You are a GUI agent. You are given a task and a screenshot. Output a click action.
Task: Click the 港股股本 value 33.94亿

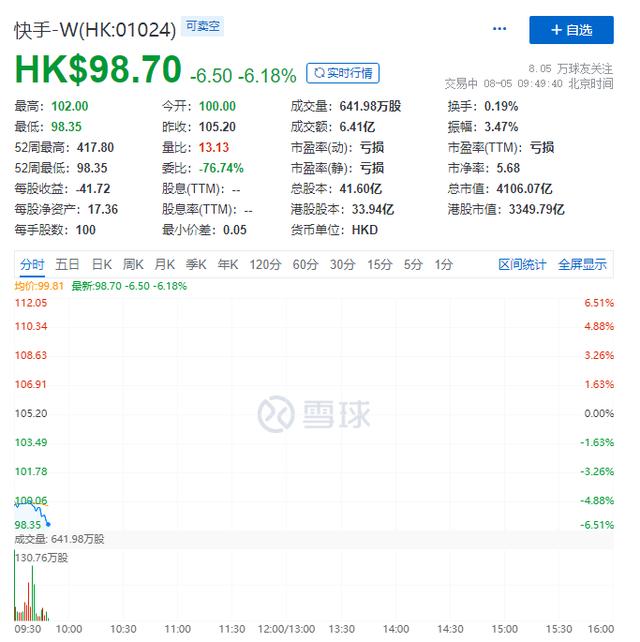[x=373, y=210]
